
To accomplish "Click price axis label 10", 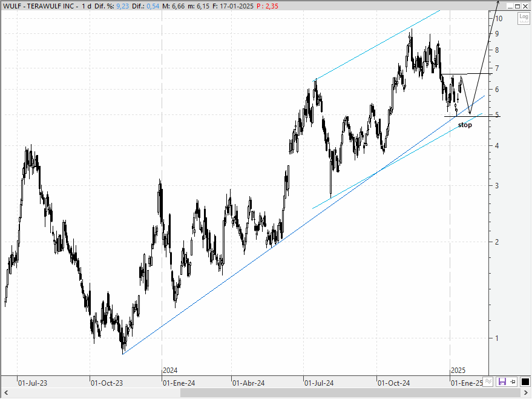I will pyautogui.click(x=499, y=19).
